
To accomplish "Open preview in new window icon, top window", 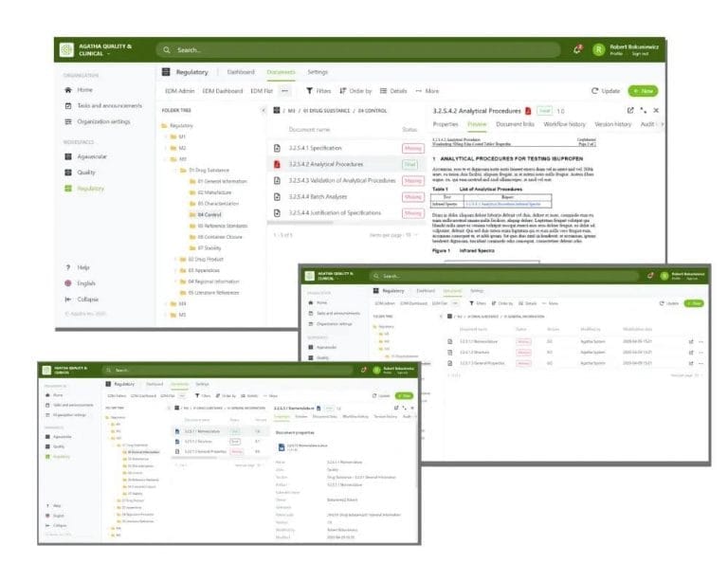I will [x=630, y=111].
